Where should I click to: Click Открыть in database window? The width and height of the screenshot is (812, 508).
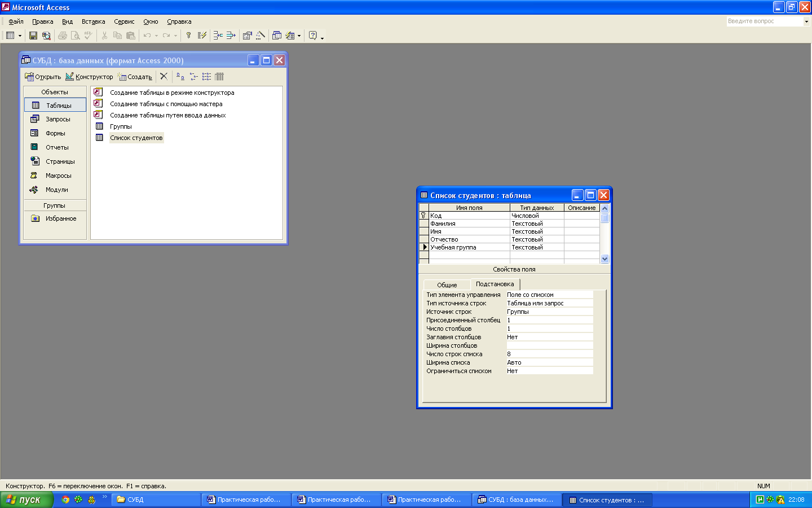[43, 77]
